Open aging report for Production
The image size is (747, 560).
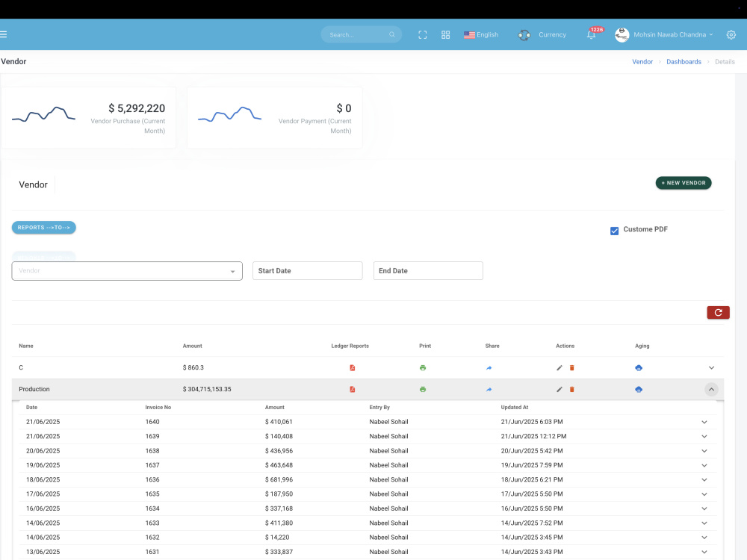(x=639, y=390)
